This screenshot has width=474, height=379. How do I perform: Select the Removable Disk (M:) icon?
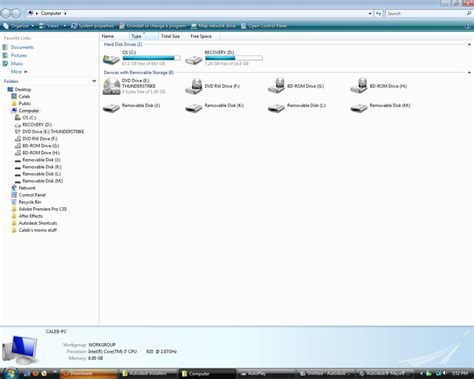coord(359,108)
